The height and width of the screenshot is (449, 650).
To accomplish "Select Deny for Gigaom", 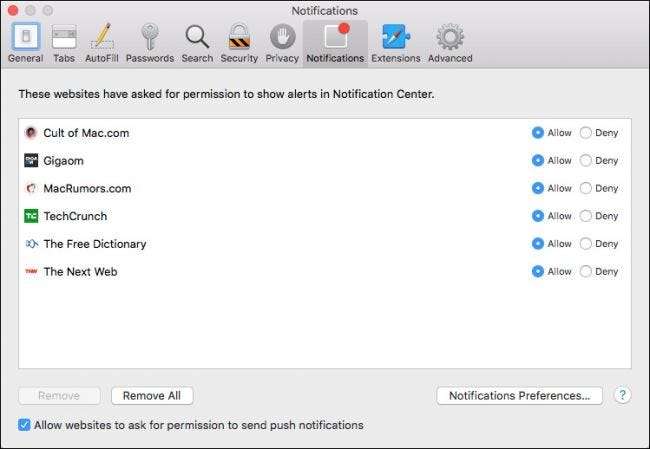I will coord(586,161).
